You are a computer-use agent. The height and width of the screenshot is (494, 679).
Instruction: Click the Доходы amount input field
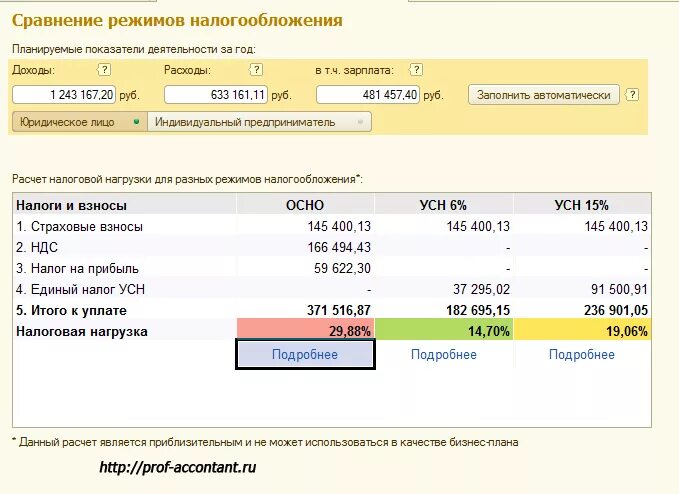click(x=64, y=95)
